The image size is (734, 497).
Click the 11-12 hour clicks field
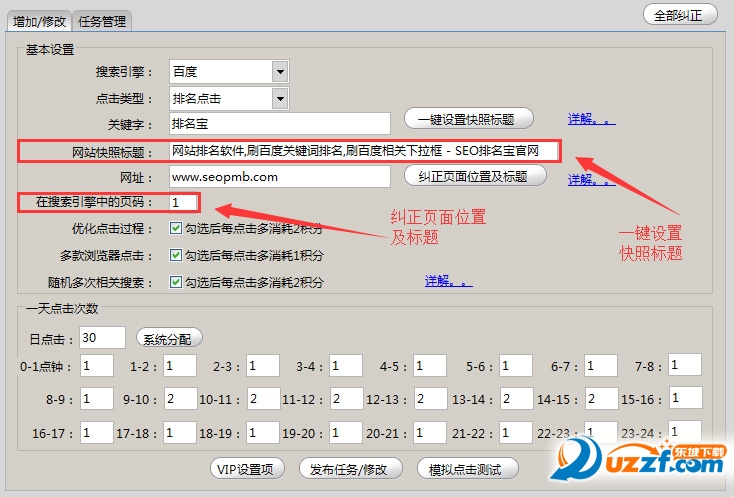click(x=346, y=399)
